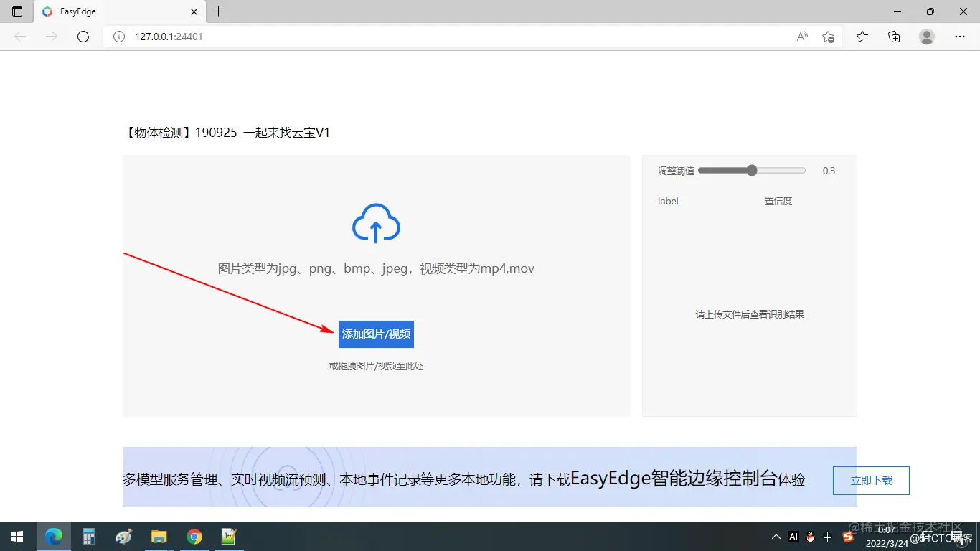
Task: Open the Favorites list icon
Action: [862, 37]
